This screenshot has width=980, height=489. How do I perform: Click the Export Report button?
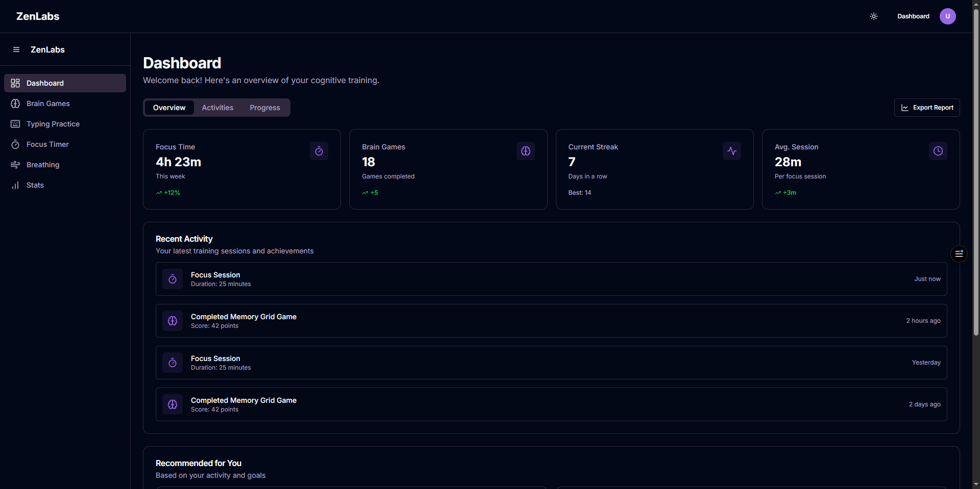click(x=927, y=108)
